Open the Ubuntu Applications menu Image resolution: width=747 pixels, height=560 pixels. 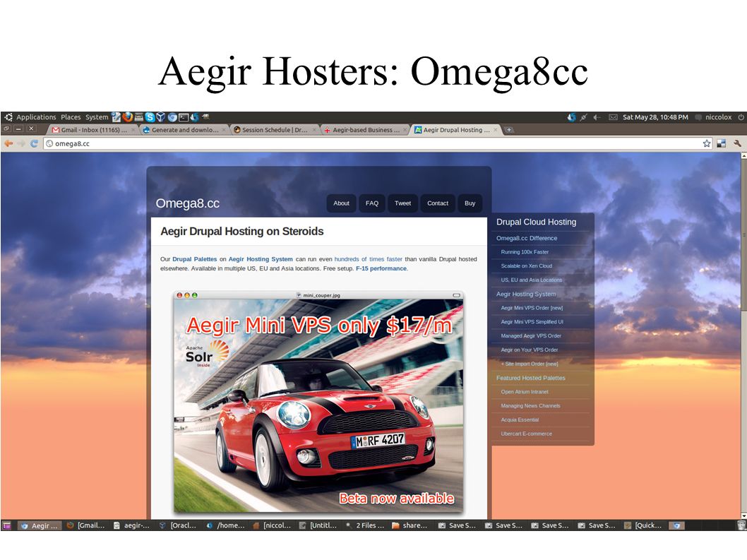36,117
